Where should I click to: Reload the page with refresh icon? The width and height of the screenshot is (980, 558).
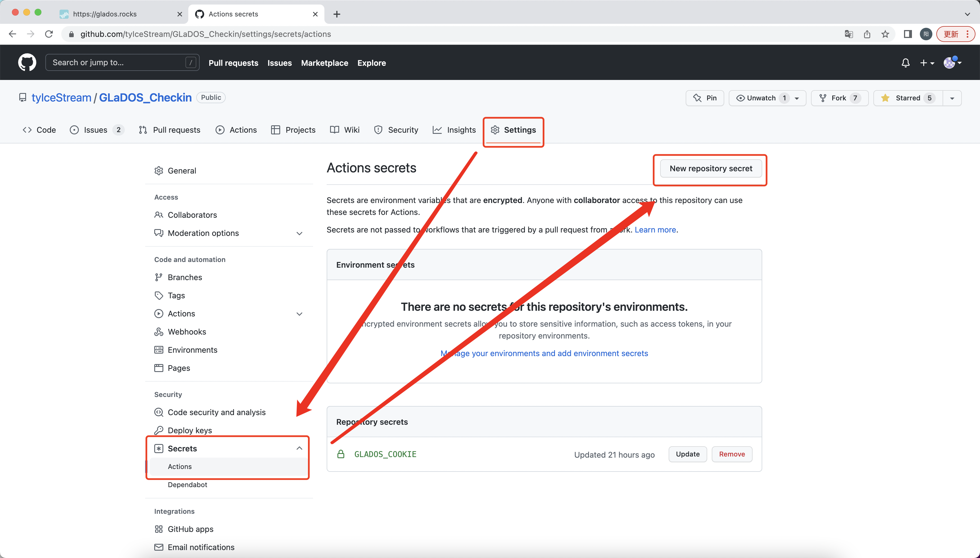pyautogui.click(x=49, y=34)
